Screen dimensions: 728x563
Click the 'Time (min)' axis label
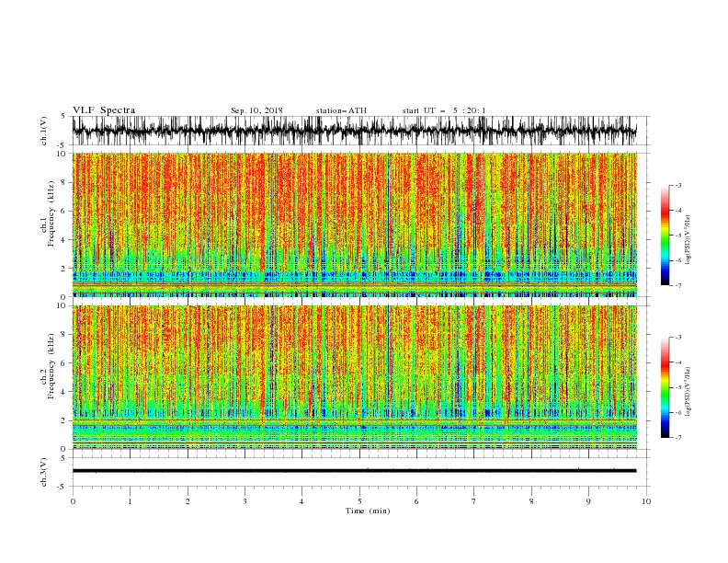[x=368, y=511]
